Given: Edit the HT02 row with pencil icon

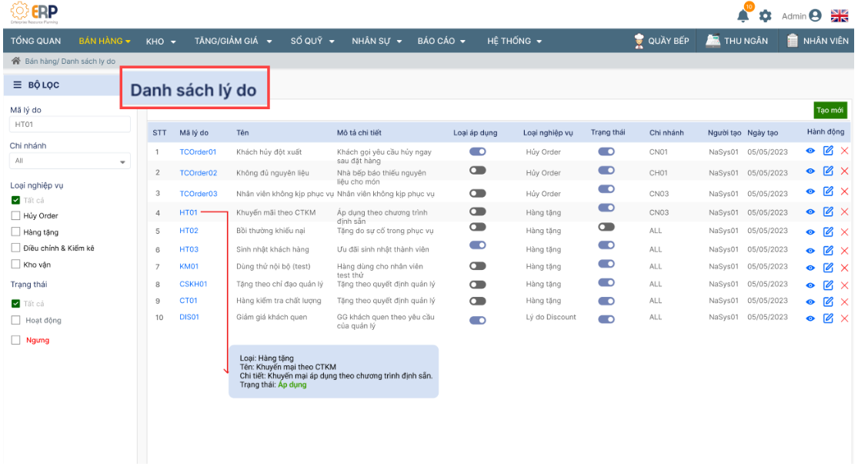Looking at the screenshot, I should (828, 230).
